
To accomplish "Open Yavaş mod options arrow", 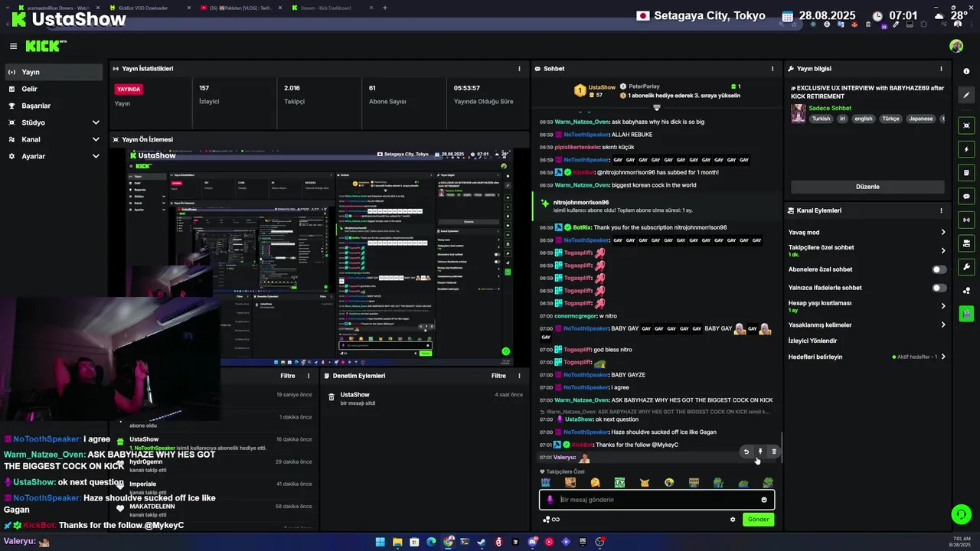I will 943,233.
